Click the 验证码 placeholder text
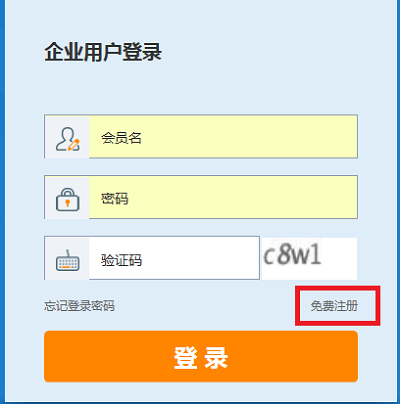The height and width of the screenshot is (404, 400). coord(121,260)
